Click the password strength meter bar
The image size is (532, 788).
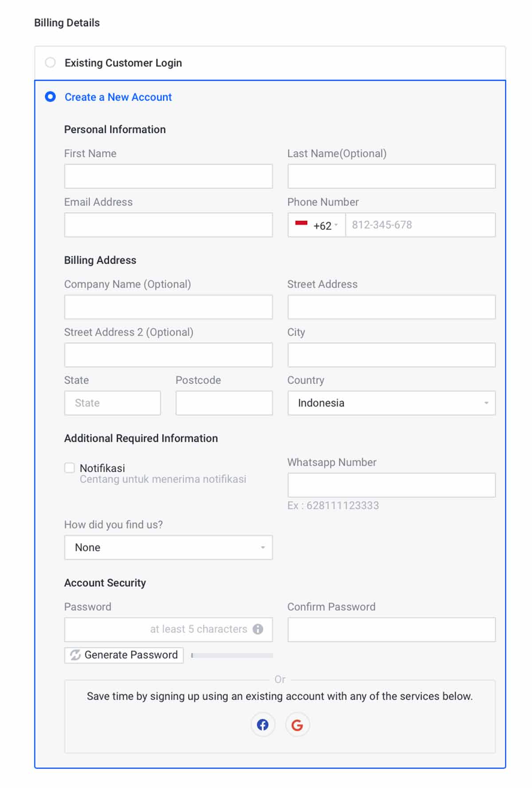click(231, 654)
